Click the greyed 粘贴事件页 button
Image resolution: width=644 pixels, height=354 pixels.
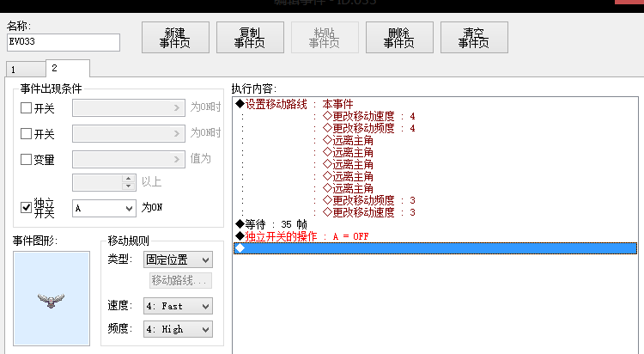pyautogui.click(x=325, y=38)
